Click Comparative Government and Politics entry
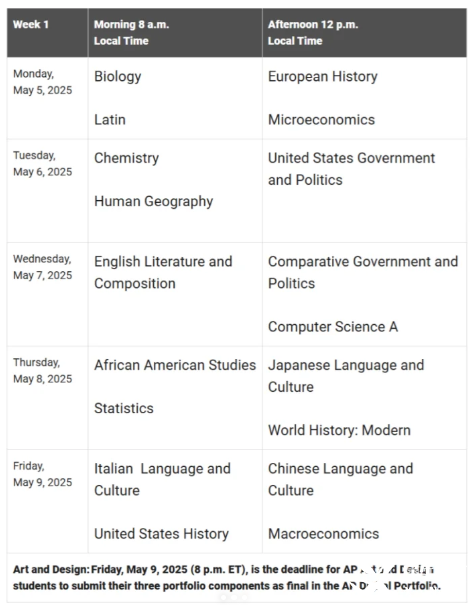This screenshot has width=472, height=605. click(x=363, y=272)
